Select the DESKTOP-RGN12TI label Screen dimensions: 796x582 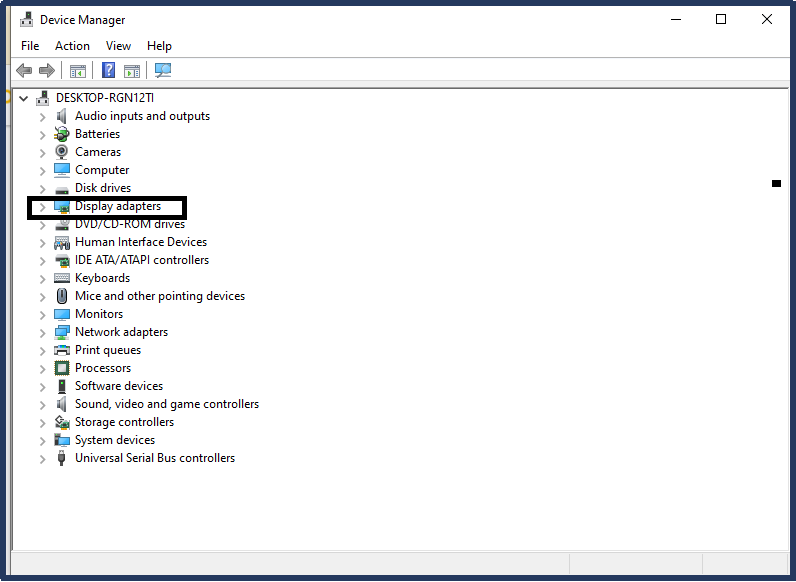[x=105, y=98]
